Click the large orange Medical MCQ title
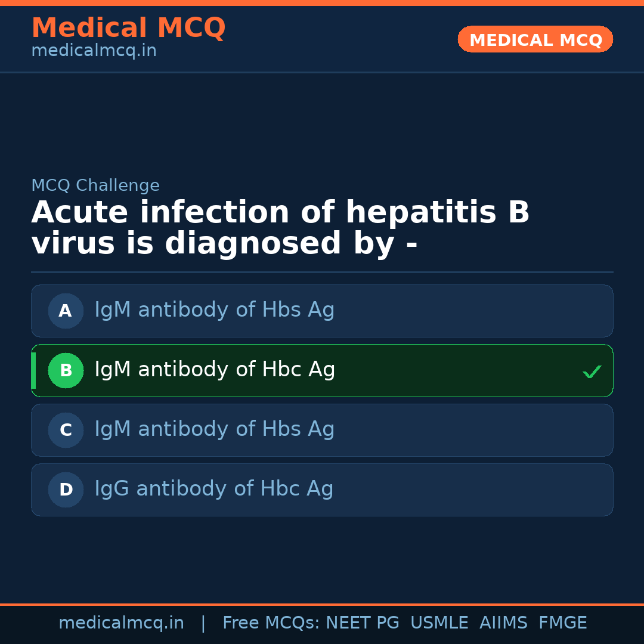The width and height of the screenshot is (644, 644). tap(128, 28)
